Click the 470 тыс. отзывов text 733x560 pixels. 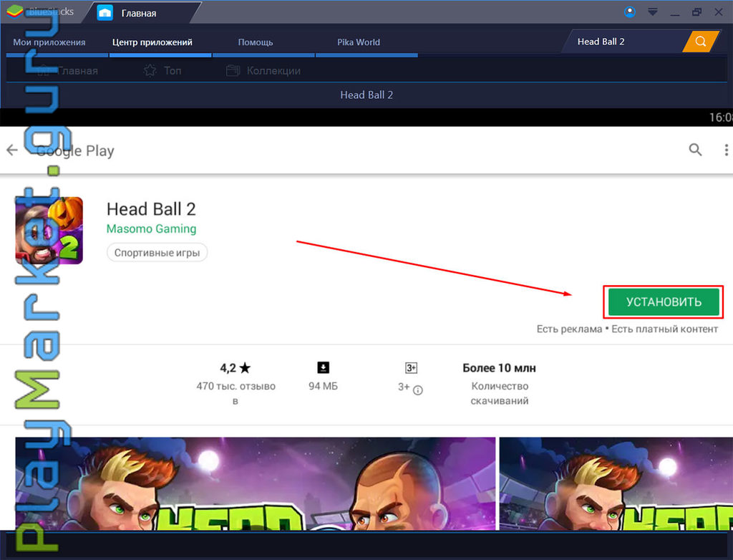click(236, 393)
